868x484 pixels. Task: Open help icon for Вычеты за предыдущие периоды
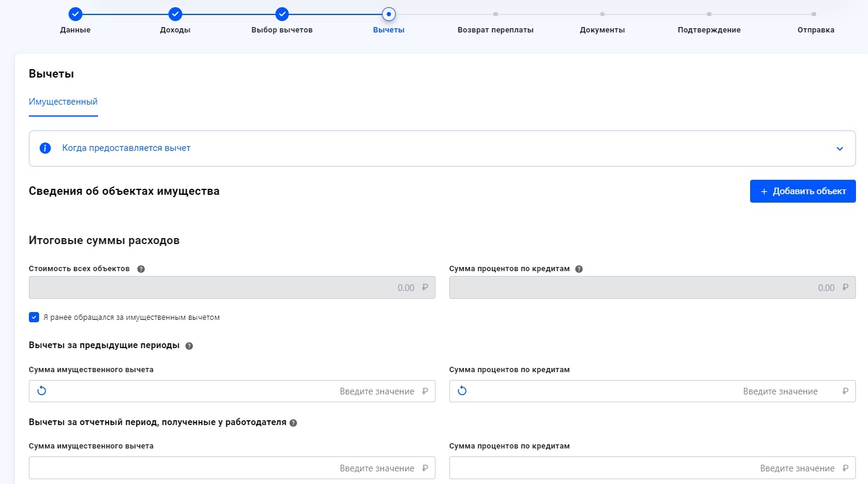(x=189, y=346)
